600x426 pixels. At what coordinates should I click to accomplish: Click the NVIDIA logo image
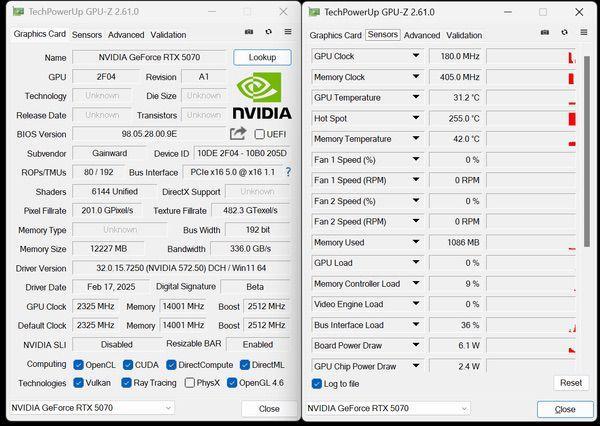(262, 96)
